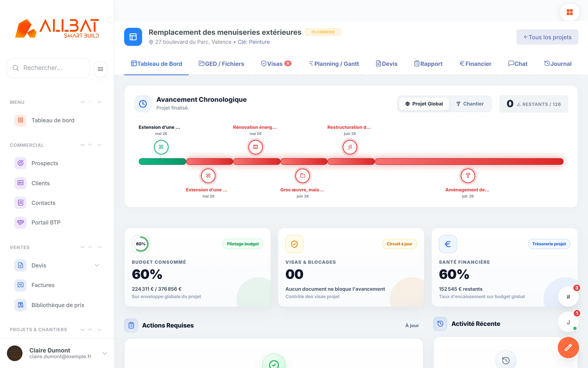Click the Gros œuvre folder milestone icon
This screenshot has height=368, width=588.
(303, 175)
